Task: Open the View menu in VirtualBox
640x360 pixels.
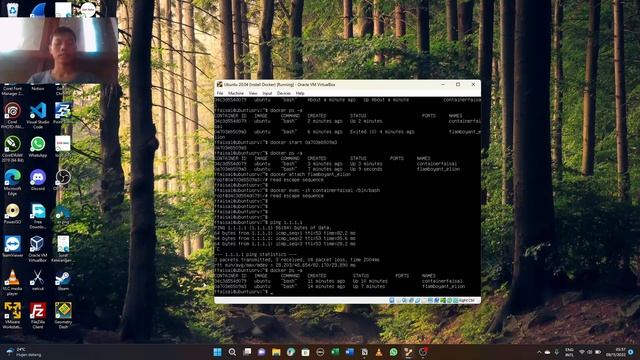Action: click(x=253, y=93)
